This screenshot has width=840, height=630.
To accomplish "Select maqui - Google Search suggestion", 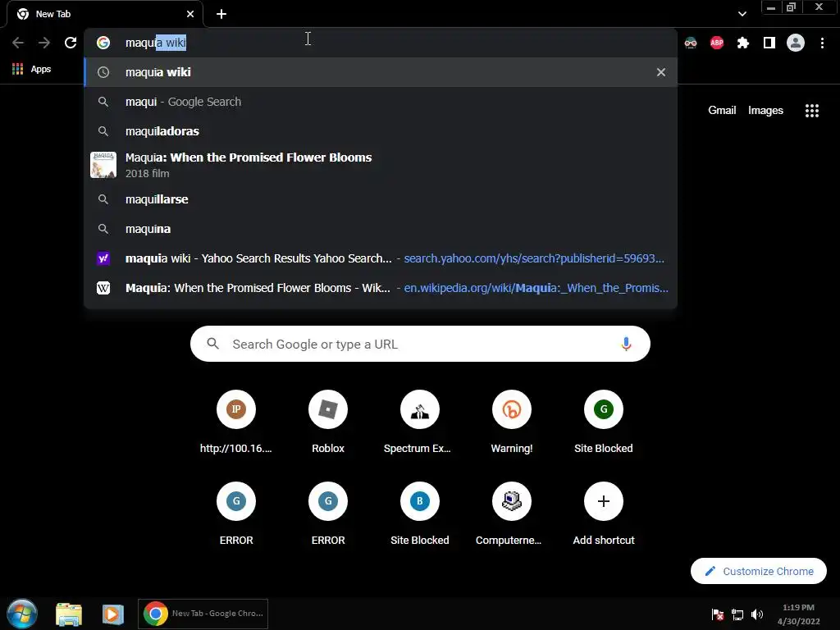I will [x=381, y=102].
